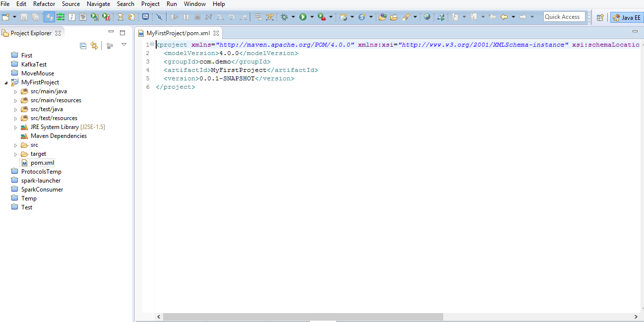Click the Save All toolbar icon

pyautogui.click(x=35, y=16)
